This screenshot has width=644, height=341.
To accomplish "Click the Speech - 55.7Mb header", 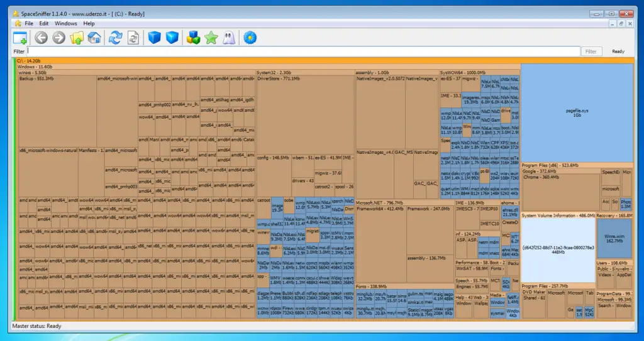I will (472, 281).
